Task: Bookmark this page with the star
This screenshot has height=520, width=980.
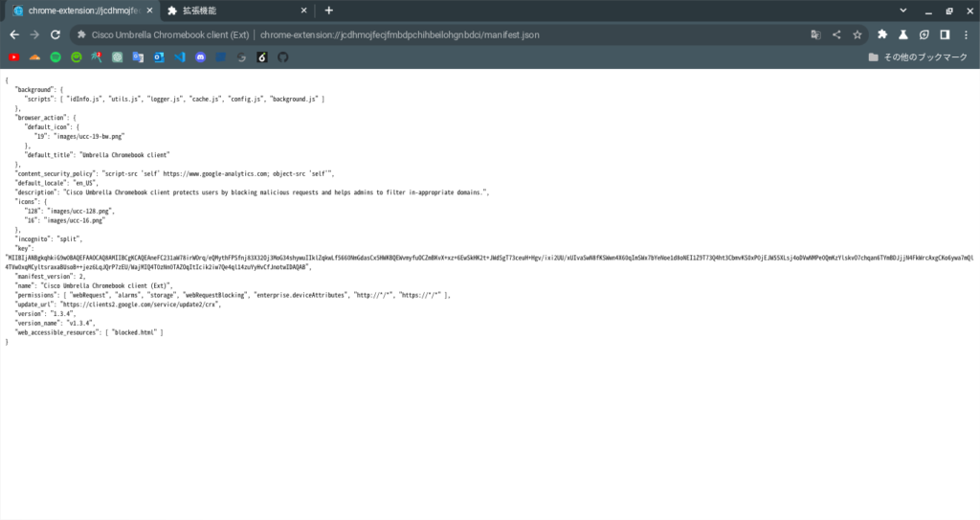Action: [857, 34]
